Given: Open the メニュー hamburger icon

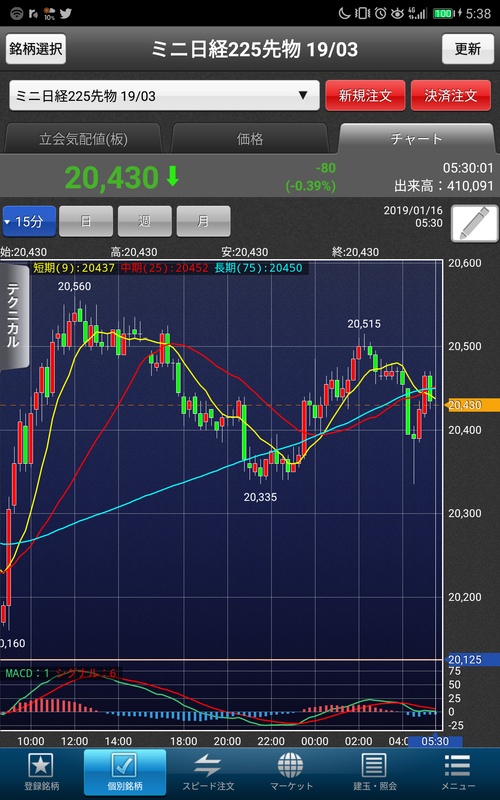Looking at the screenshot, I should point(458,765).
